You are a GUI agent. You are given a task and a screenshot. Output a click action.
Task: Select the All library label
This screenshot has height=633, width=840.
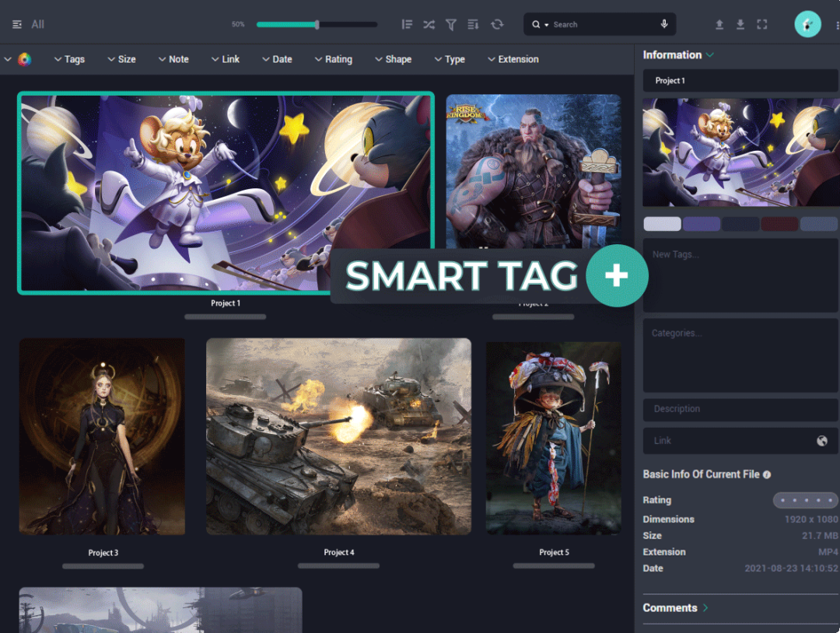click(37, 24)
